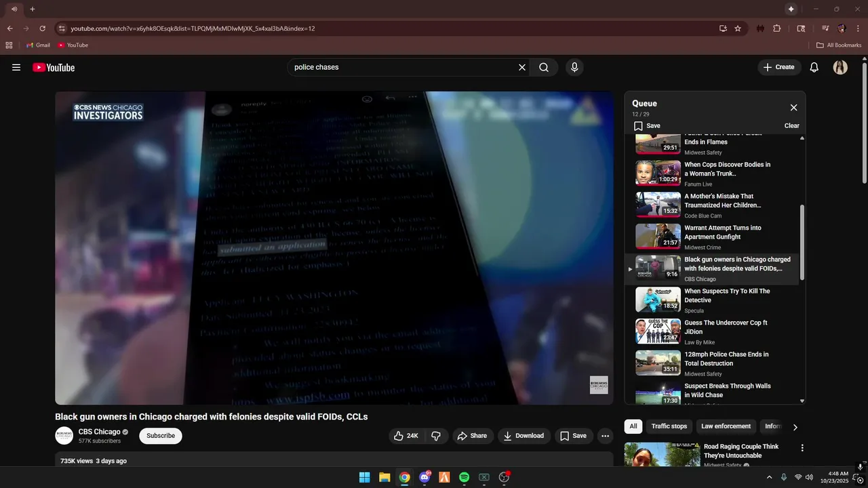Save the queue as playlist
The image size is (868, 488).
(x=647, y=125)
